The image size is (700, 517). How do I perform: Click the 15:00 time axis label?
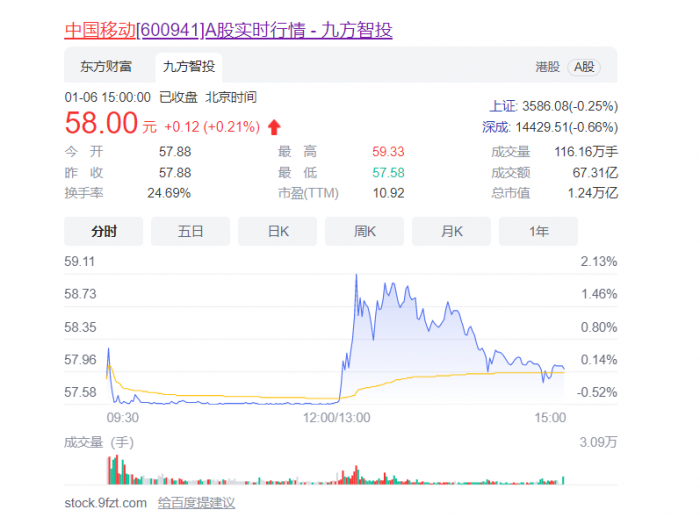tap(550, 417)
